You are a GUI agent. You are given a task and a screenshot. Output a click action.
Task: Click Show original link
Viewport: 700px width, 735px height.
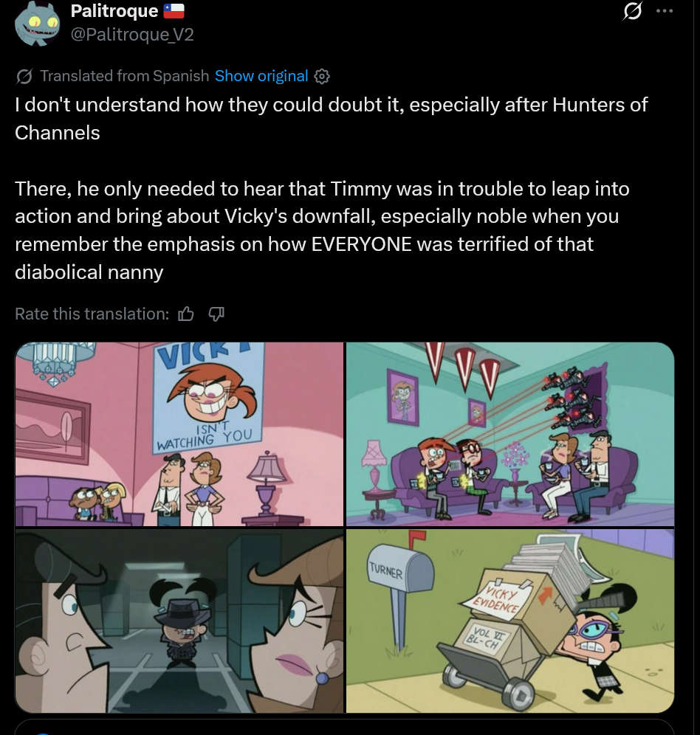261,76
